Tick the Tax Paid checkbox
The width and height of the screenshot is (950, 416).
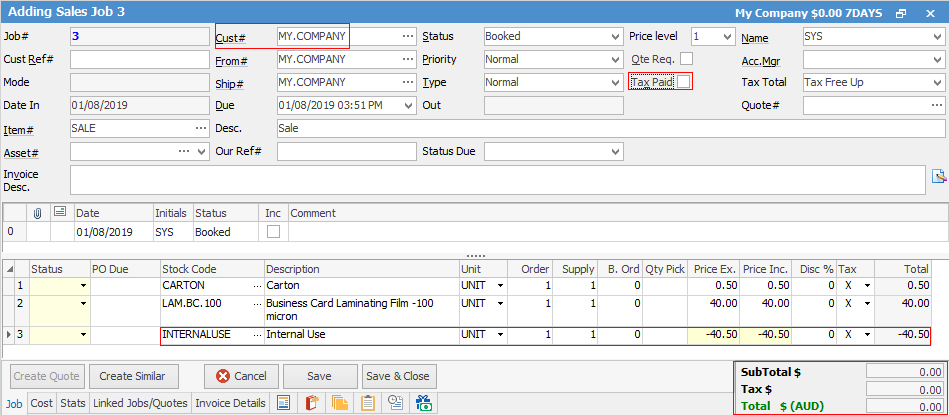[683, 82]
